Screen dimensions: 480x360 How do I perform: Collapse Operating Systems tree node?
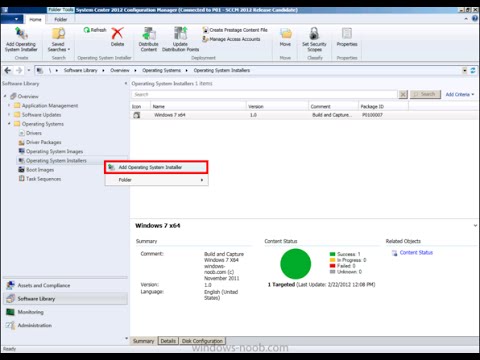9,124
